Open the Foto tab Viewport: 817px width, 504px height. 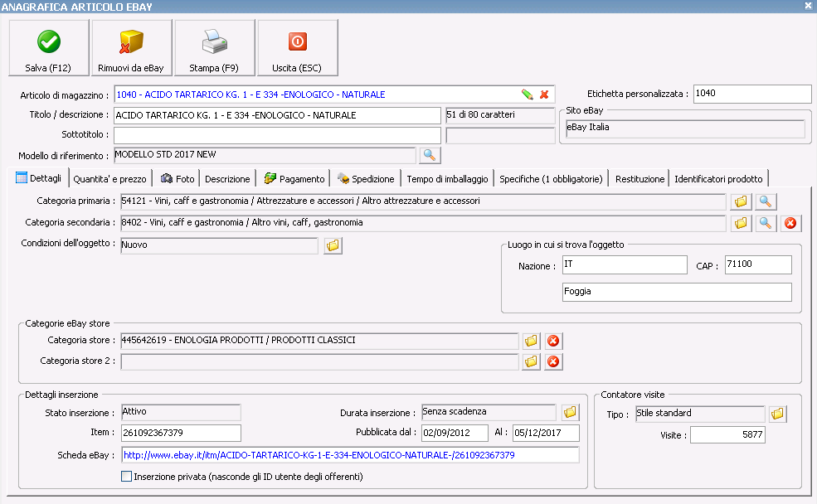pyautogui.click(x=178, y=179)
